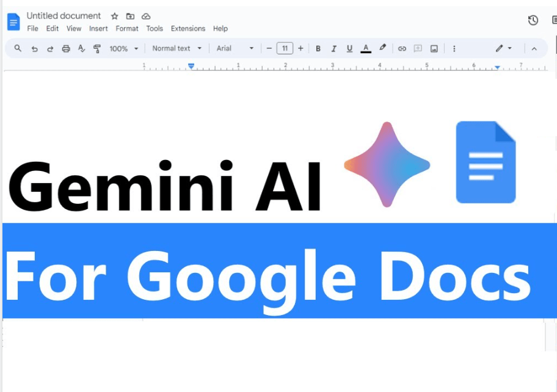Toggle italic formatting
557x392 pixels.
pos(333,49)
